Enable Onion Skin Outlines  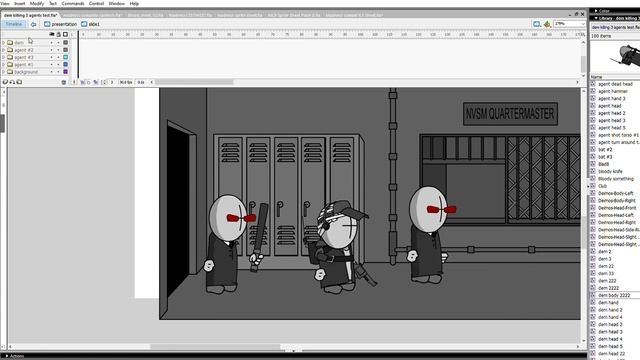pos(89,82)
